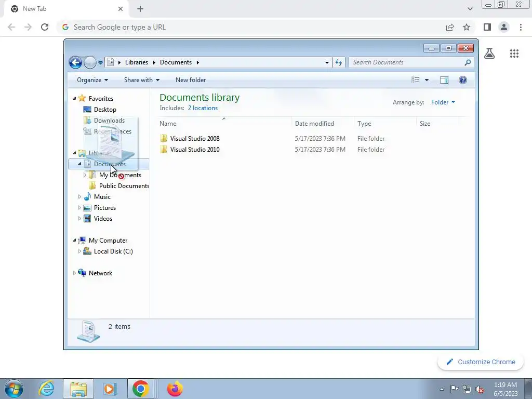The image size is (532, 399).
Task: Close the New Tab tab
Action: tap(121, 9)
